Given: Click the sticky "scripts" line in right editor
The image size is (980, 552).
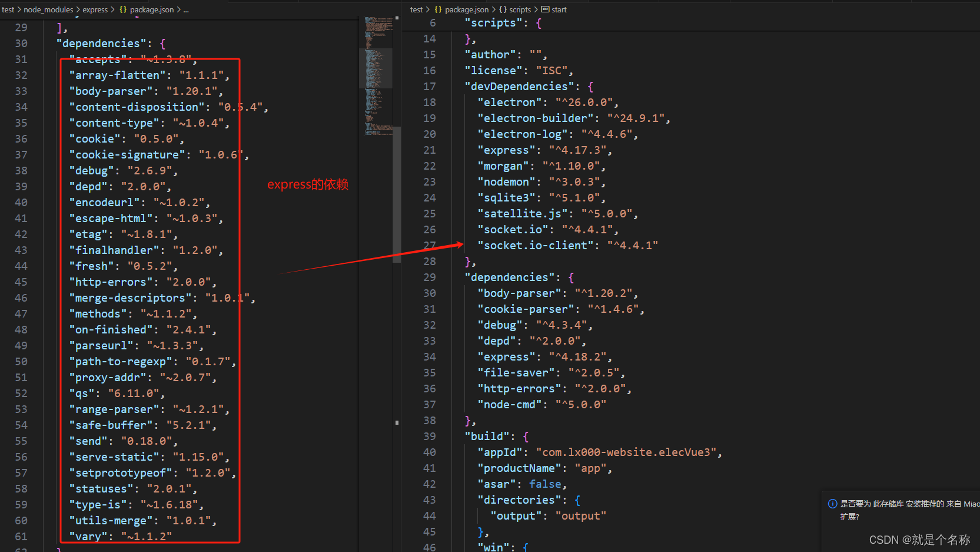Looking at the screenshot, I should click(x=503, y=23).
